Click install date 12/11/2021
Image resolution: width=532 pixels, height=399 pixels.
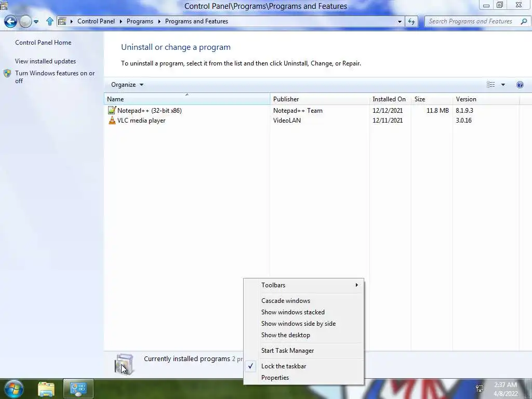pyautogui.click(x=388, y=121)
